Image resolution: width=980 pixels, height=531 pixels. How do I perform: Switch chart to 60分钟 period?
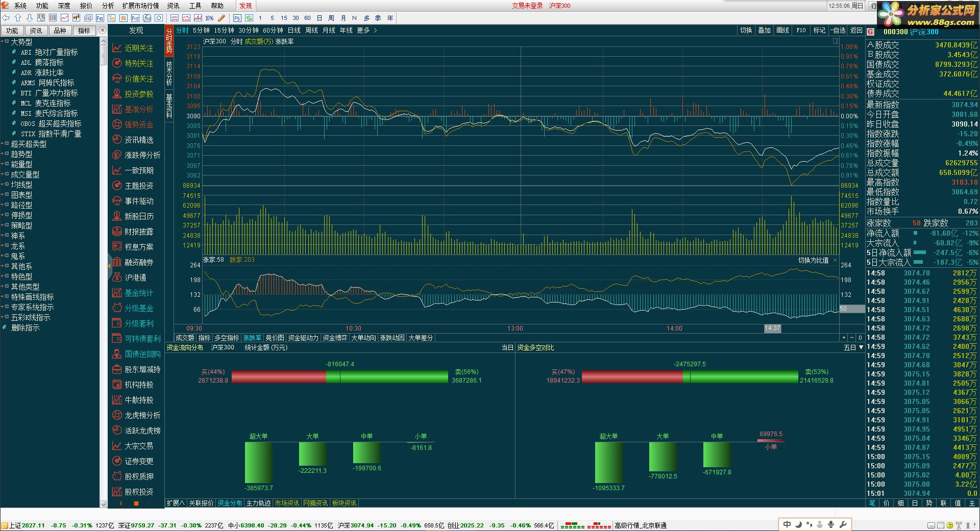click(273, 31)
